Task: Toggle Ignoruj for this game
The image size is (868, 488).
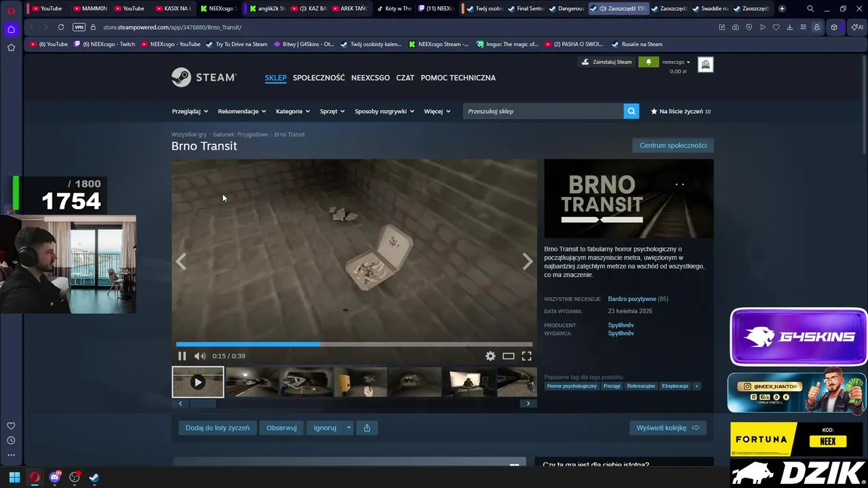Action: [325, 428]
